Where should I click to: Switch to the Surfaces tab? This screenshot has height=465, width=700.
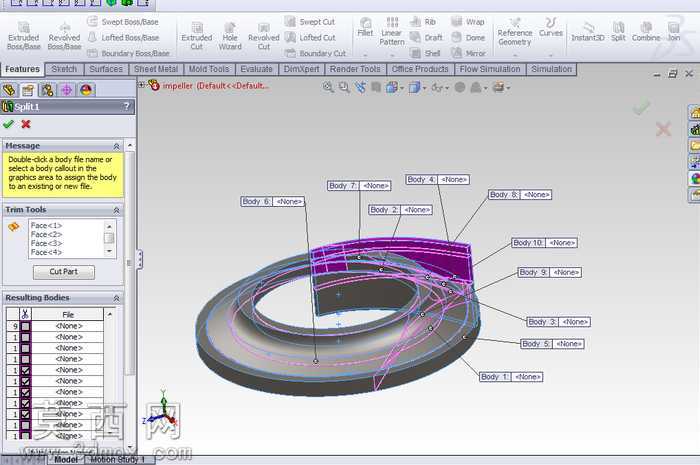[x=106, y=69]
